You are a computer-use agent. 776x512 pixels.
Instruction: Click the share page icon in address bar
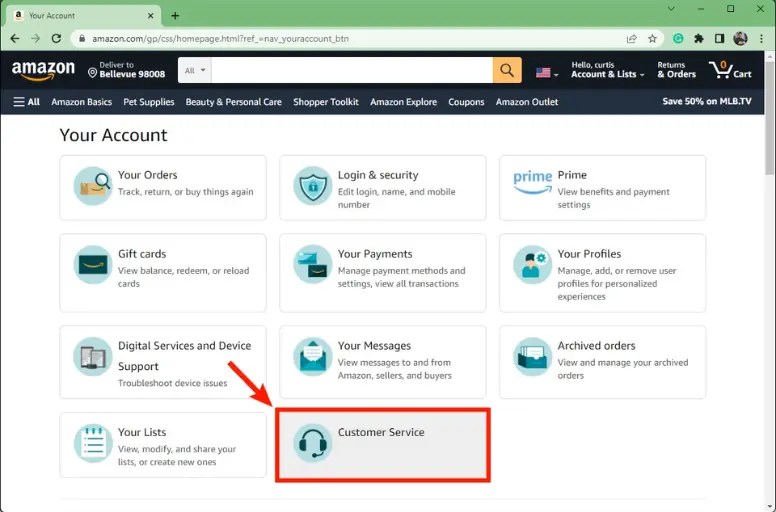[631, 39]
